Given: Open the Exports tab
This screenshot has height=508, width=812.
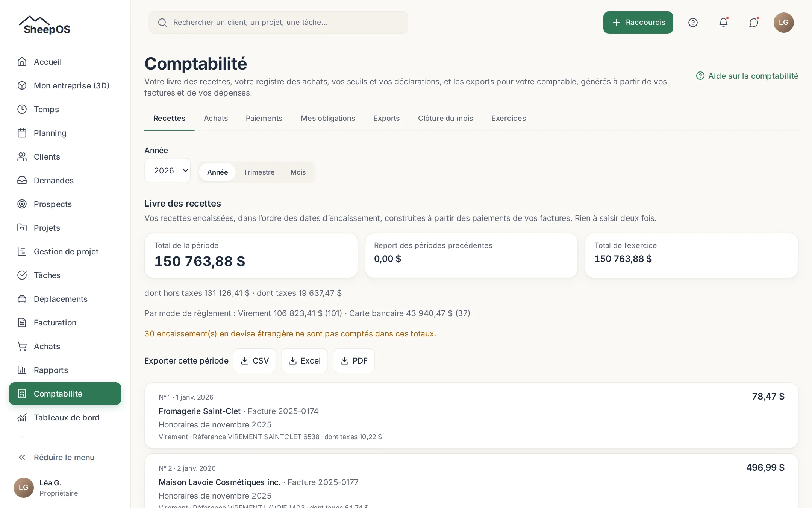Looking at the screenshot, I should (386, 118).
